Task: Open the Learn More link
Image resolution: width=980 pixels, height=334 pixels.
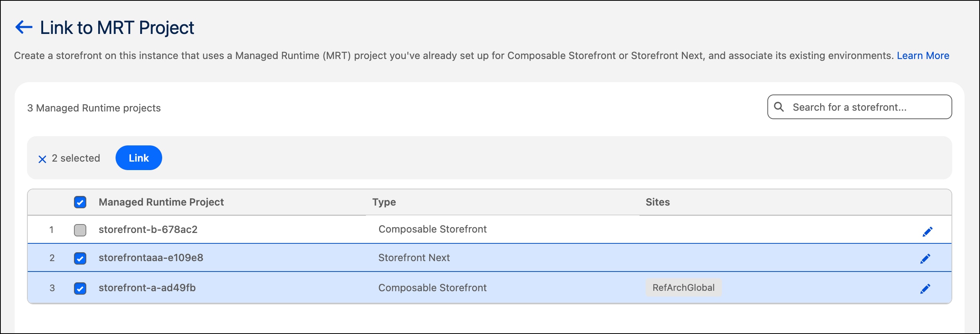Action: (x=923, y=56)
